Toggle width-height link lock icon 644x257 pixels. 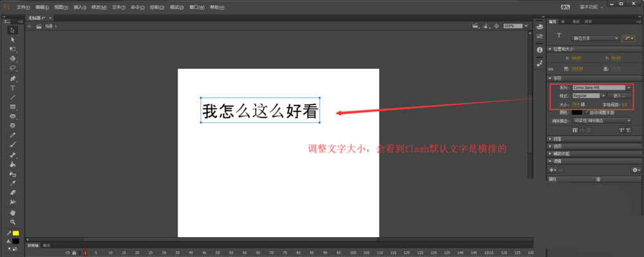[x=551, y=69]
